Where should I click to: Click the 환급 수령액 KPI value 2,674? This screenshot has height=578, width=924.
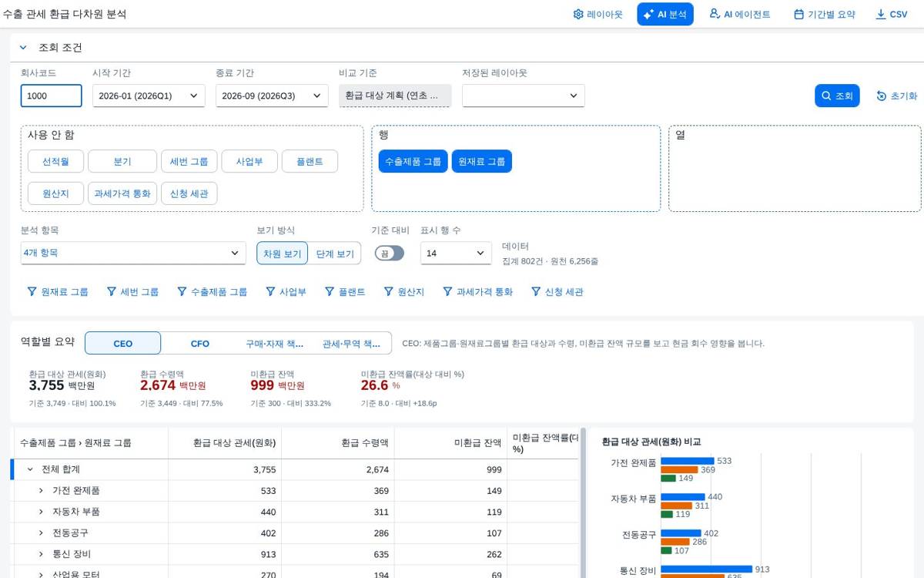tap(158, 385)
